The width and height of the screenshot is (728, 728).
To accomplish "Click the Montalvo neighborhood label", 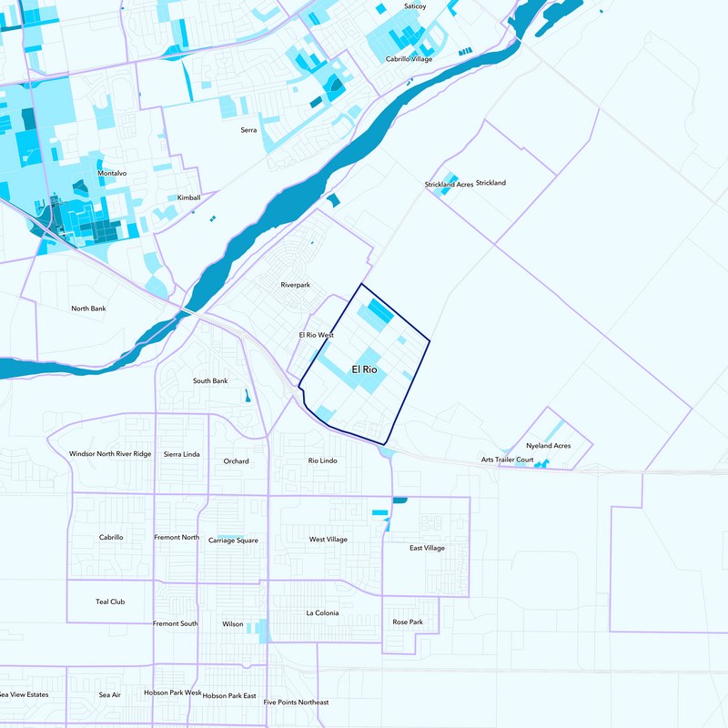I will [113, 173].
